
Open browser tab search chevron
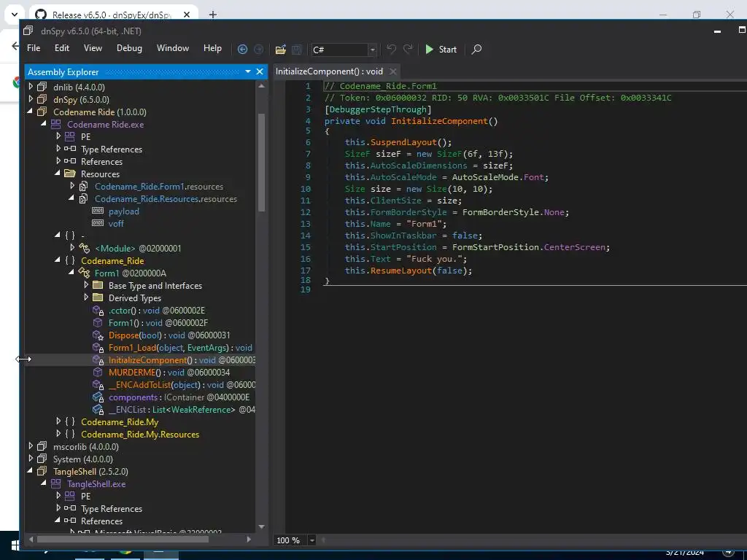point(15,15)
